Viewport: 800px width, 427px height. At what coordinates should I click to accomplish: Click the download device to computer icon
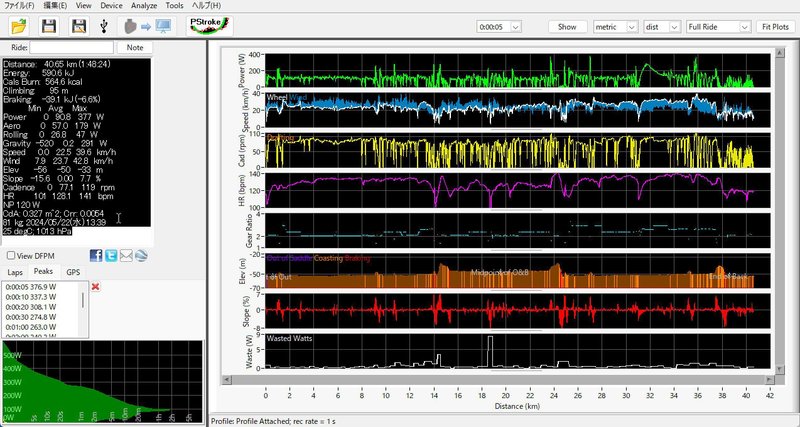pyautogui.click(x=147, y=26)
